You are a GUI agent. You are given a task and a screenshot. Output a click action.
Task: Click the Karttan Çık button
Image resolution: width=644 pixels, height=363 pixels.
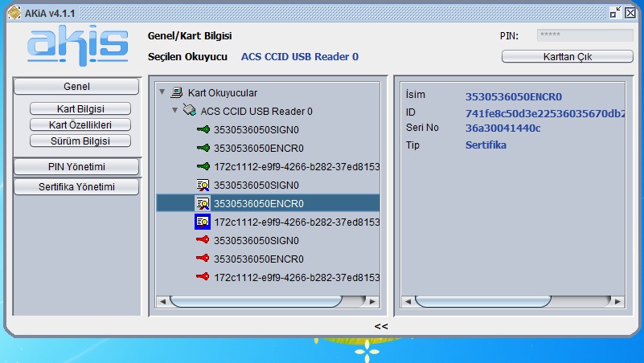568,57
